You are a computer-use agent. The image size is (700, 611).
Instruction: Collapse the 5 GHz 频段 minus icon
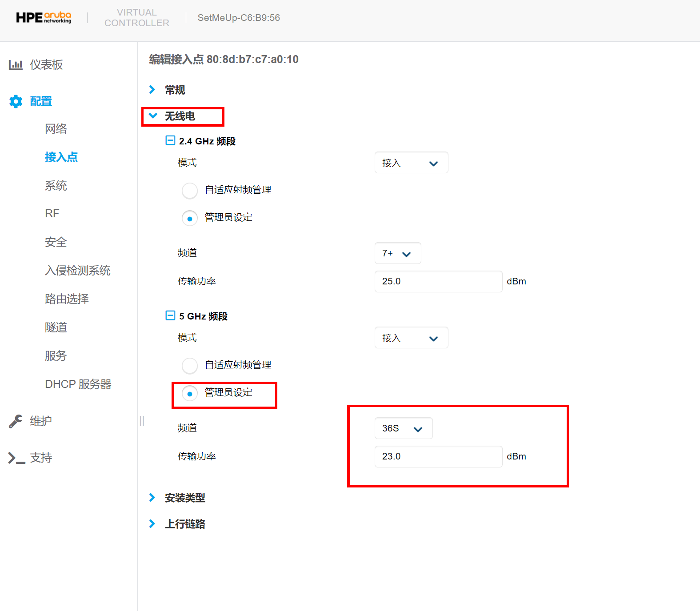(170, 316)
